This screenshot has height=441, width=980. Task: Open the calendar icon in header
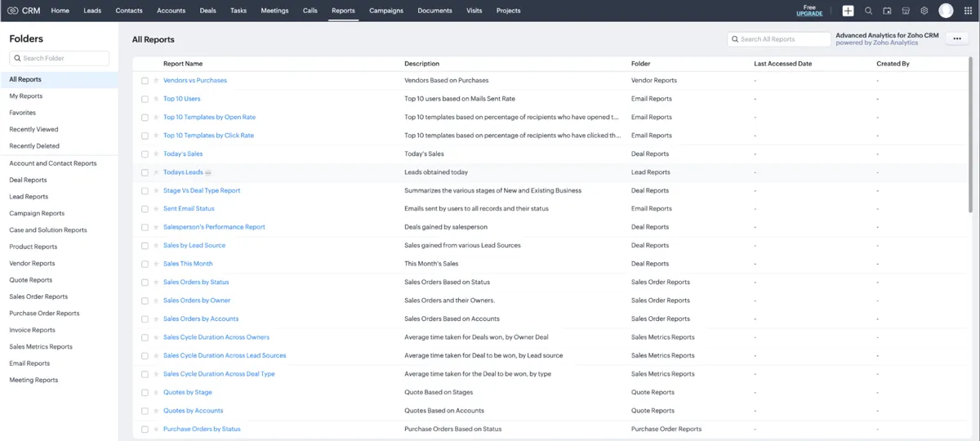click(887, 11)
